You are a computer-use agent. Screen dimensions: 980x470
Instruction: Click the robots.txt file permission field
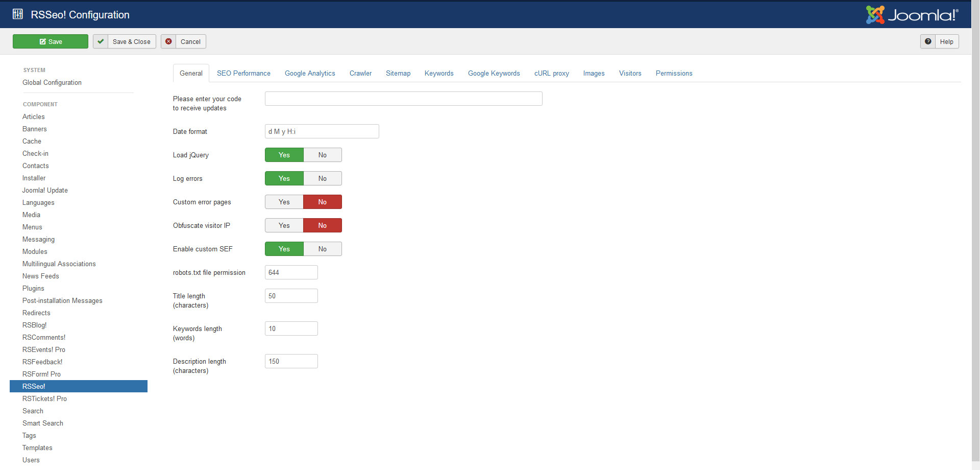(291, 272)
